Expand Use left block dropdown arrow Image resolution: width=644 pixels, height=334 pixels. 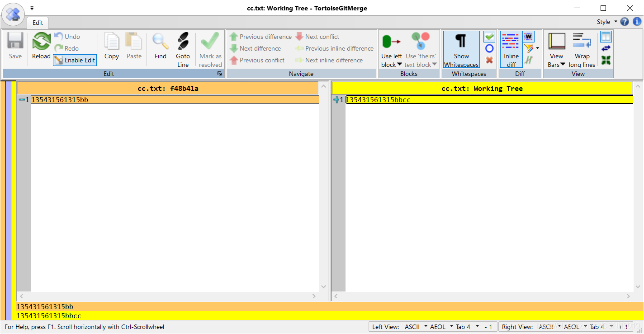pyautogui.click(x=399, y=65)
